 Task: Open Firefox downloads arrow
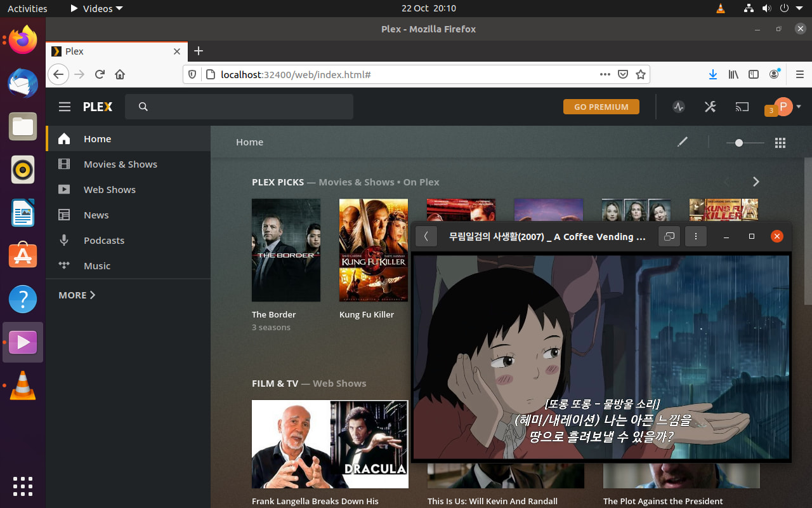coord(713,74)
